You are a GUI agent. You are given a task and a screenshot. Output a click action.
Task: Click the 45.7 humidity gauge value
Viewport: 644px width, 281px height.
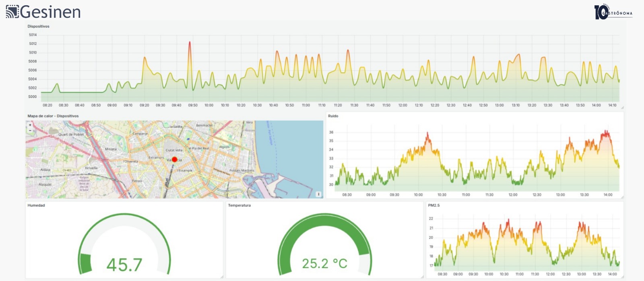point(124,265)
